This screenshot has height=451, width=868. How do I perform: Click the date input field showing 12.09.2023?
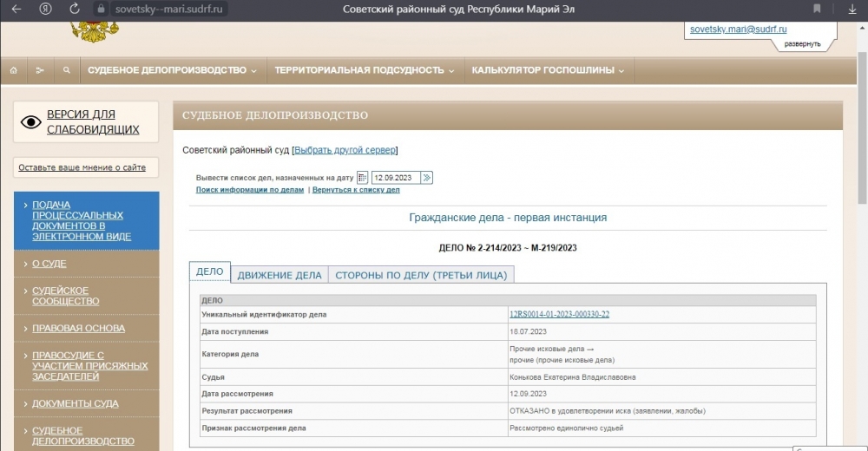[396, 177]
